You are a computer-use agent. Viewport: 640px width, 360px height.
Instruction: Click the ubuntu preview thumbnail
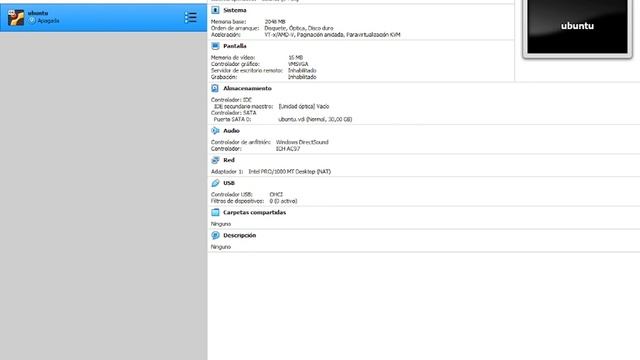pyautogui.click(x=577, y=27)
